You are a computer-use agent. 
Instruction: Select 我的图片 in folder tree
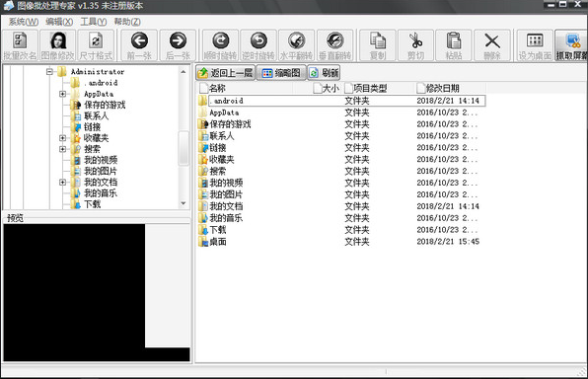click(101, 171)
